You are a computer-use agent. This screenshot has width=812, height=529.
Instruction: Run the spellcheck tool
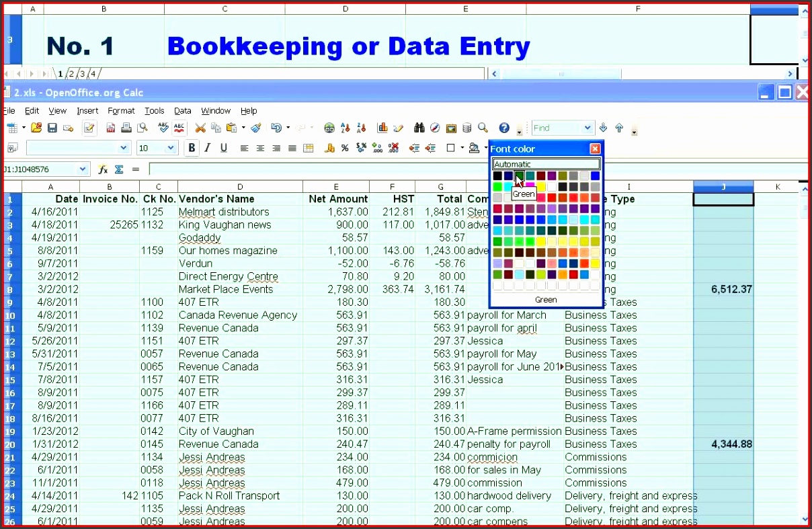tap(163, 128)
